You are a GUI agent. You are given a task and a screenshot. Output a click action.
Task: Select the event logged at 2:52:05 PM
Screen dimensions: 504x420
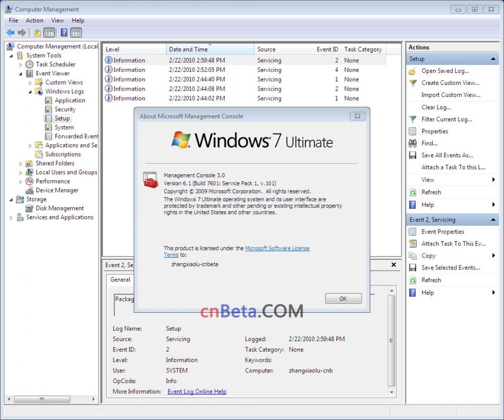coord(245,70)
